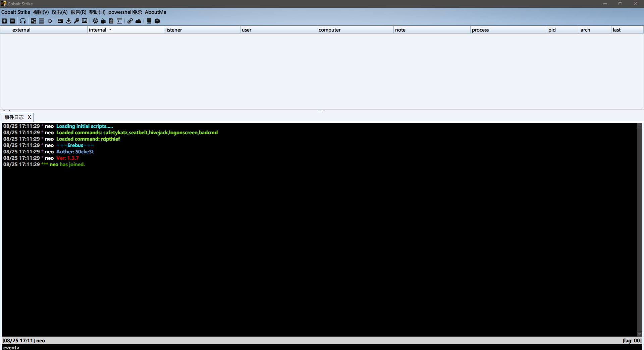Click the red 'Ver: 1.3.7' log line
This screenshot has width=644, height=350.
coord(67,158)
